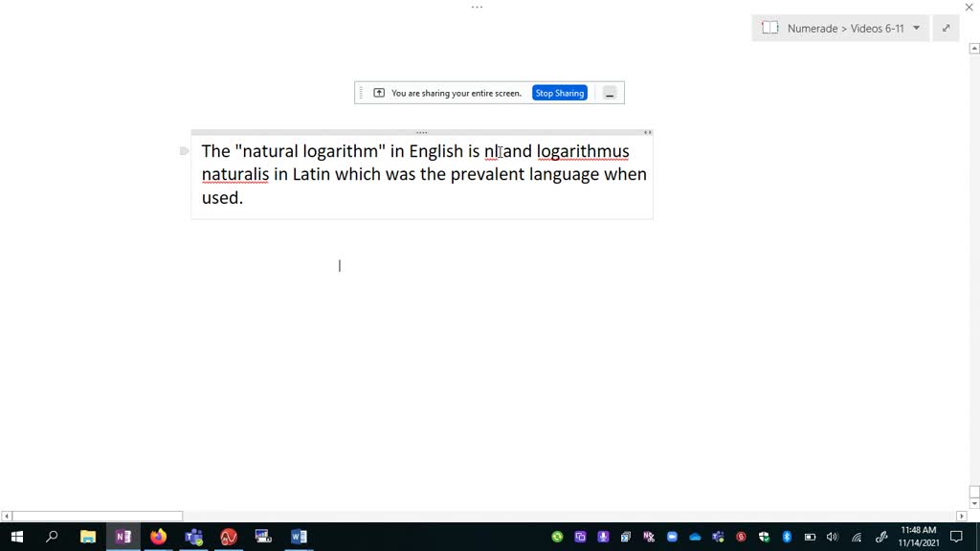Open OneNote from the taskbar

122,537
